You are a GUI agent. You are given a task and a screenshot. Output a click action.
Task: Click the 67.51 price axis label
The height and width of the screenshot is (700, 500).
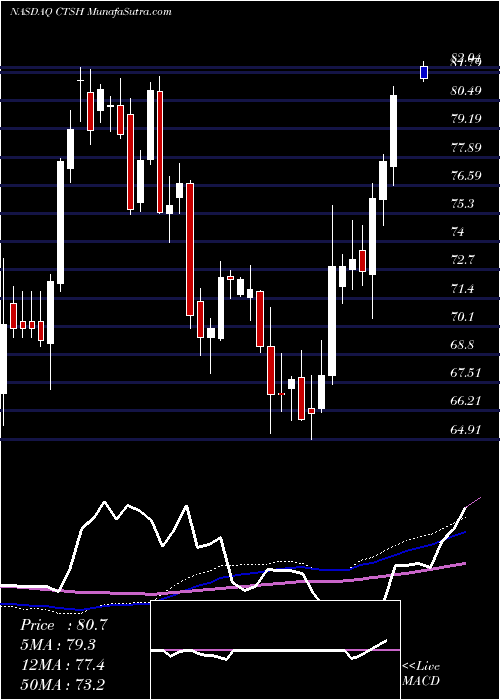tap(467, 372)
